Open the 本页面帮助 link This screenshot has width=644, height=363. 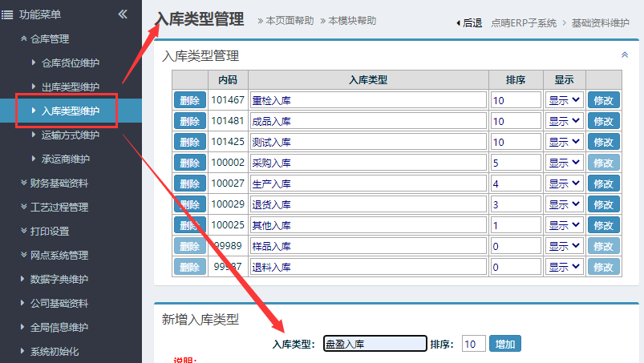pyautogui.click(x=286, y=21)
